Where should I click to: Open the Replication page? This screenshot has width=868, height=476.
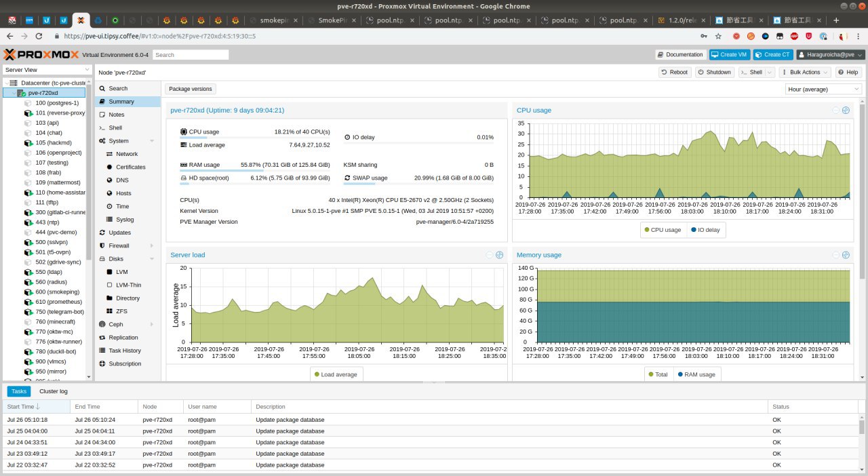click(x=127, y=338)
